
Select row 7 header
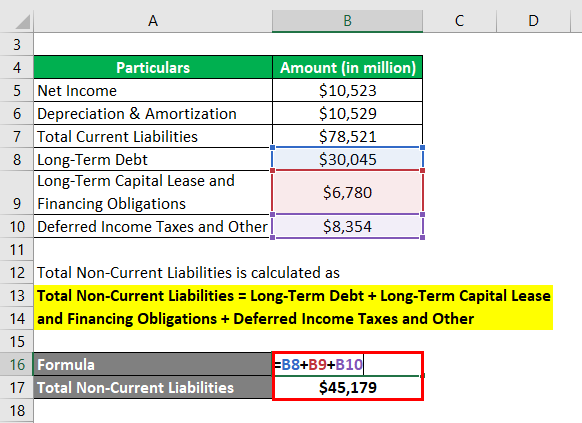click(x=17, y=137)
